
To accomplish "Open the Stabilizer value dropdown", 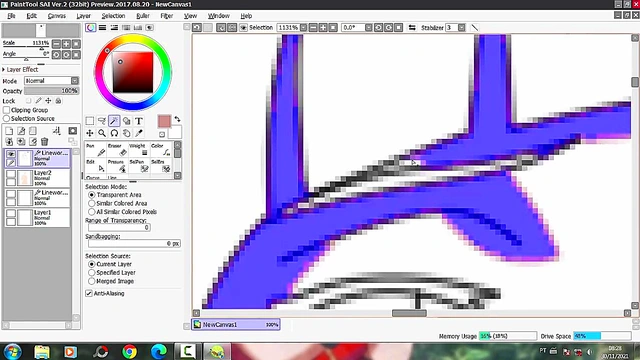I will coord(461,28).
